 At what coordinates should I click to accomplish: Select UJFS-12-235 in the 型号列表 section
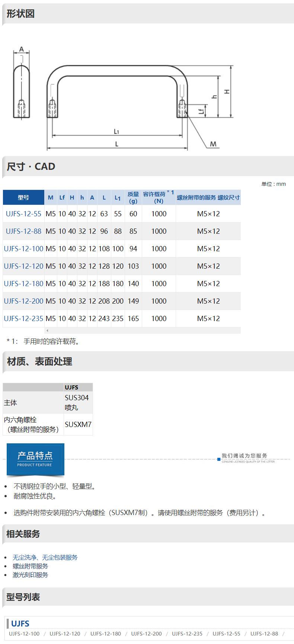[187, 634]
